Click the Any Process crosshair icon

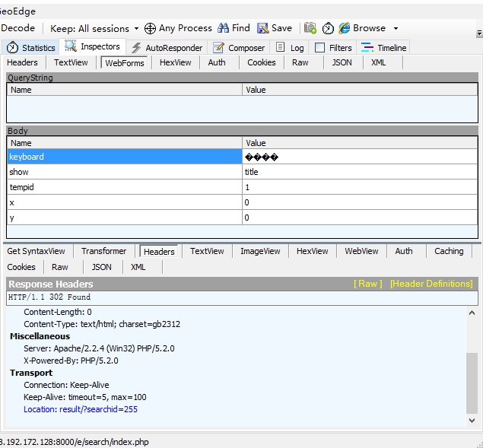pos(150,28)
